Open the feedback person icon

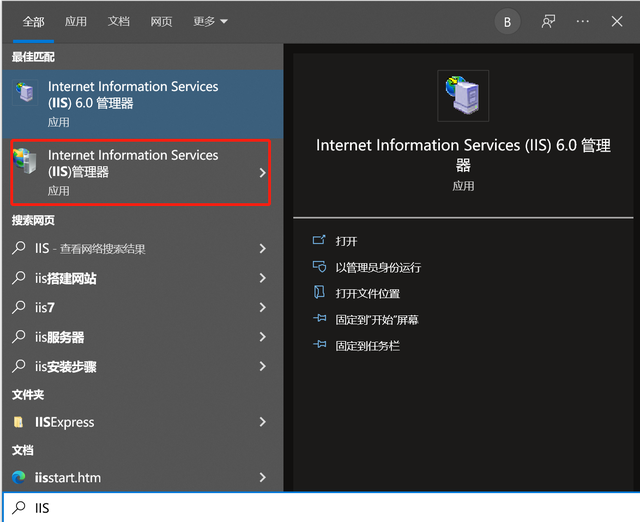[548, 22]
